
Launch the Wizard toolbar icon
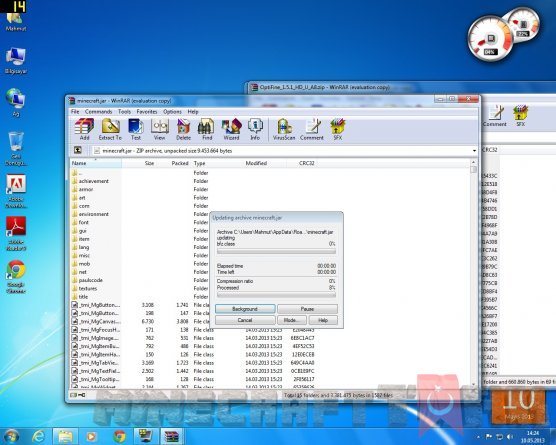(231, 129)
